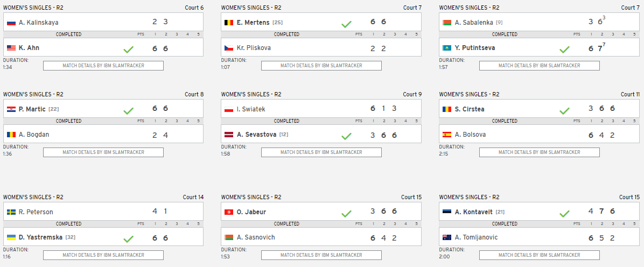Viewport: 644px width, 267px height.
Task: Click the green winner checkmark for K. Ahn
Action: pyautogui.click(x=128, y=50)
